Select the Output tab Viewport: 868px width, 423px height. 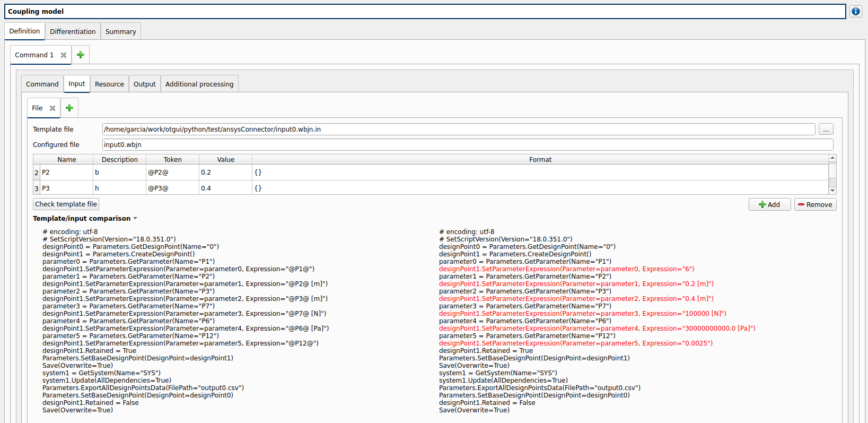click(144, 84)
